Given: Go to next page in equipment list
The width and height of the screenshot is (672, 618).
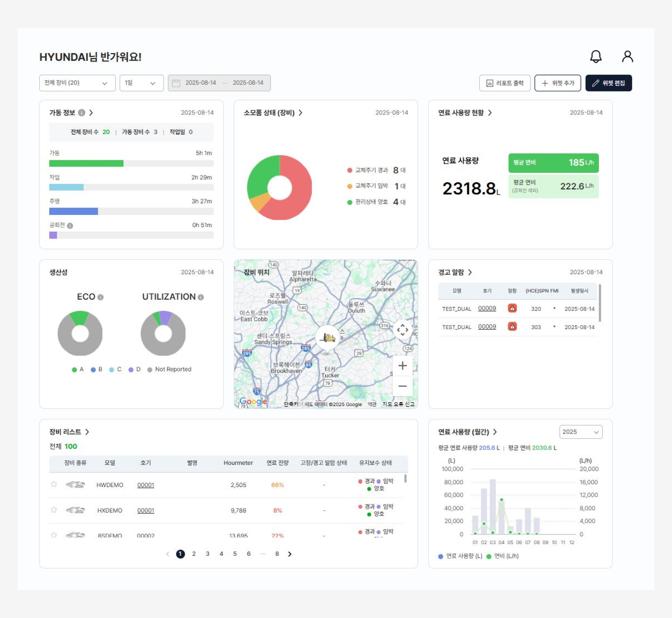Looking at the screenshot, I should pyautogui.click(x=290, y=554).
